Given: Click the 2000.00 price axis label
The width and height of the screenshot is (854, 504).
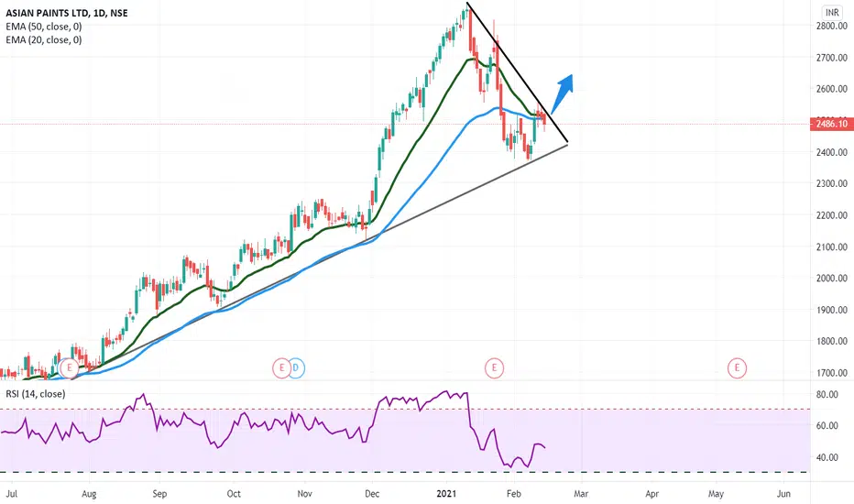Looking at the screenshot, I should (x=832, y=278).
